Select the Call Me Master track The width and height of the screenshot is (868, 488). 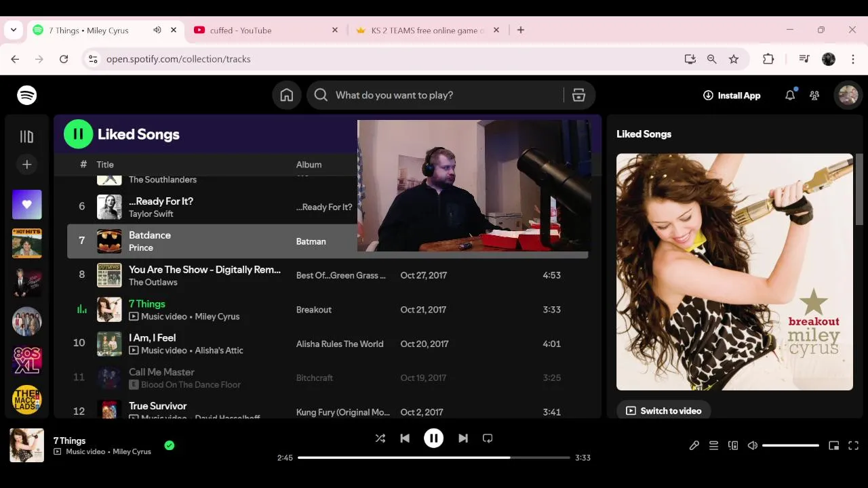328,378
